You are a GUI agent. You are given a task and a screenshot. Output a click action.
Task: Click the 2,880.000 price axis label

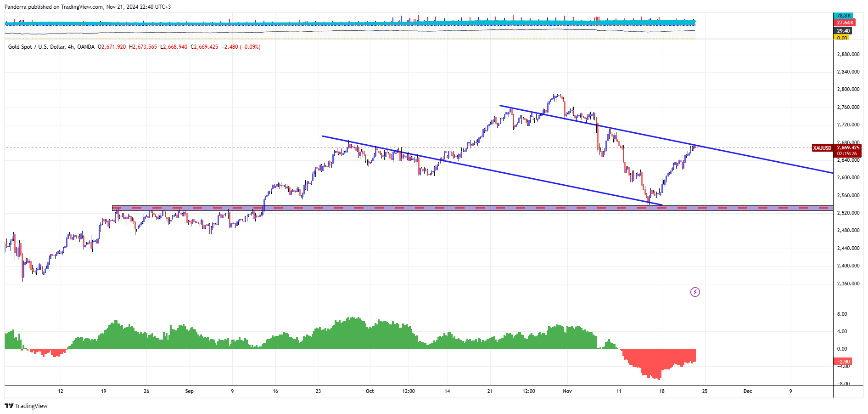848,54
